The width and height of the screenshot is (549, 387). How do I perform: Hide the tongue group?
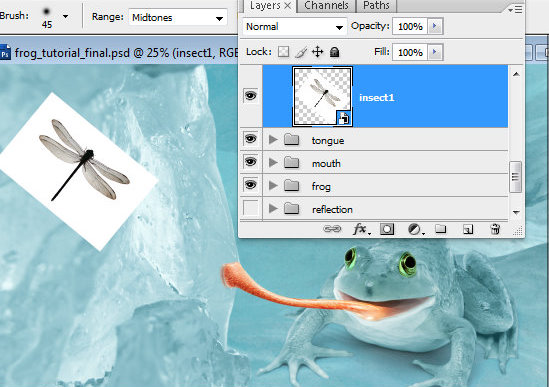[251, 139]
